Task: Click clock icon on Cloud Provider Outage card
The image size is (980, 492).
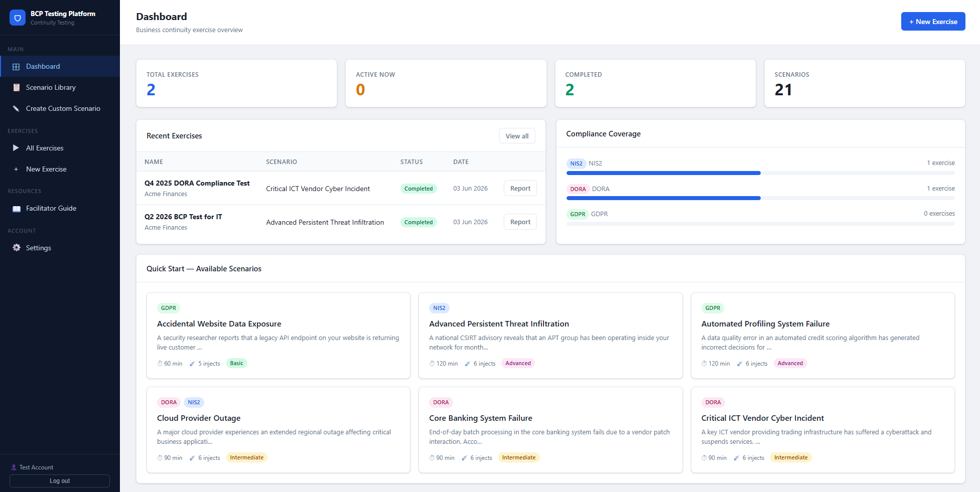Action: click(160, 458)
